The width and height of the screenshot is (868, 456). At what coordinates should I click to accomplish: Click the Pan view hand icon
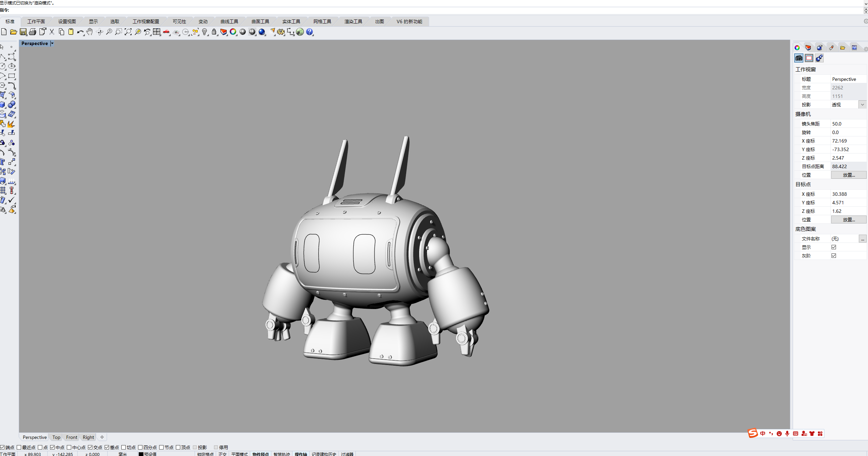click(x=90, y=32)
